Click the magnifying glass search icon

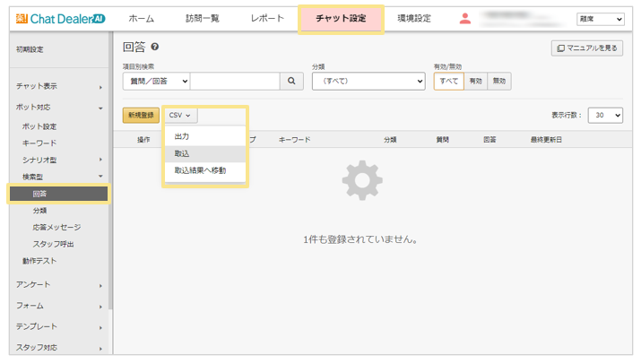click(291, 82)
